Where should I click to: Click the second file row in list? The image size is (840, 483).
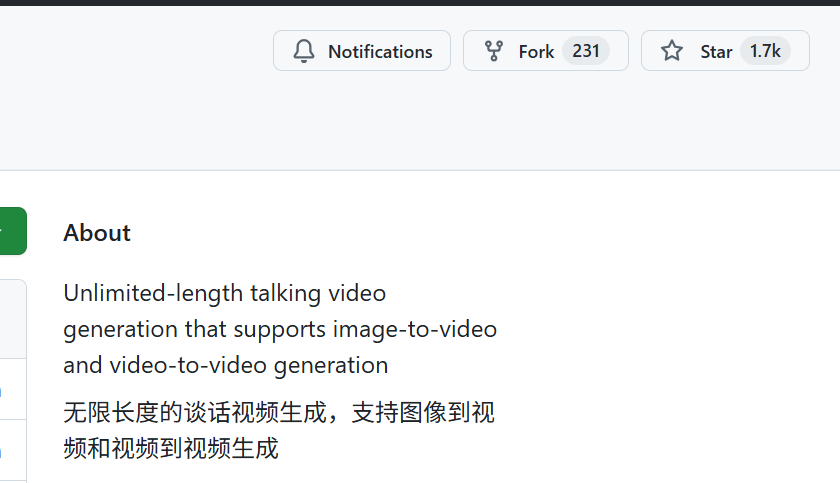(12, 450)
